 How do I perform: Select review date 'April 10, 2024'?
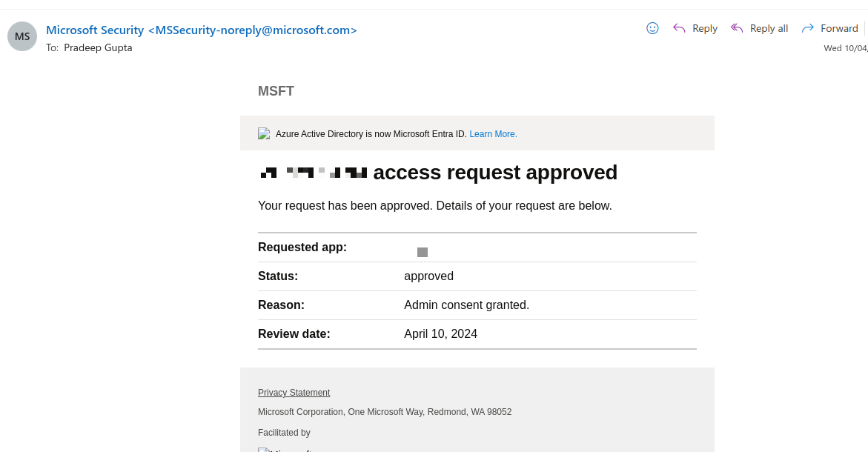[x=440, y=333]
